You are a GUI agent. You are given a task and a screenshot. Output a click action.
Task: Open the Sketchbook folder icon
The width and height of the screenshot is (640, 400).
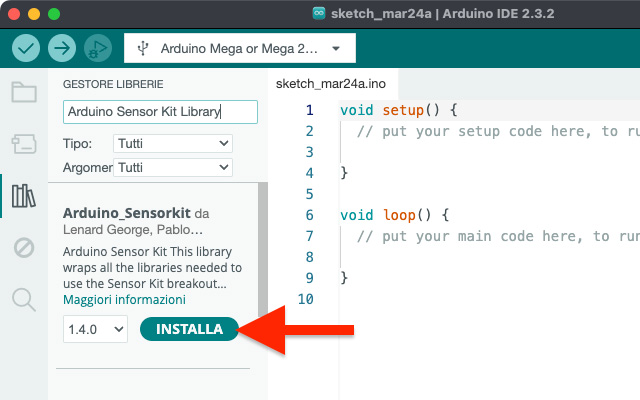(x=24, y=93)
